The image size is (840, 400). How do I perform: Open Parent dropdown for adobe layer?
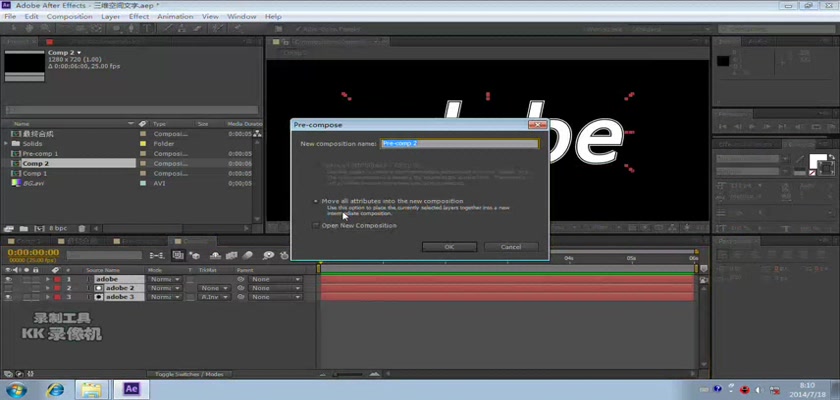276,280
